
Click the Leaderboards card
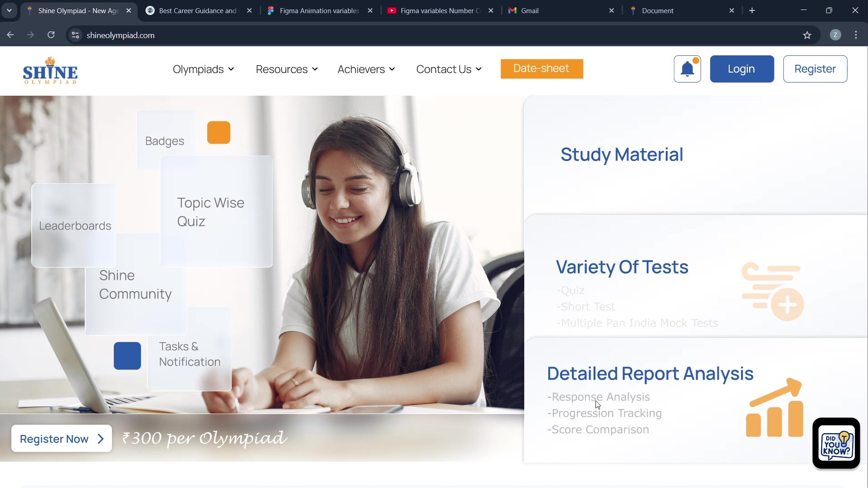pyautogui.click(x=73, y=225)
